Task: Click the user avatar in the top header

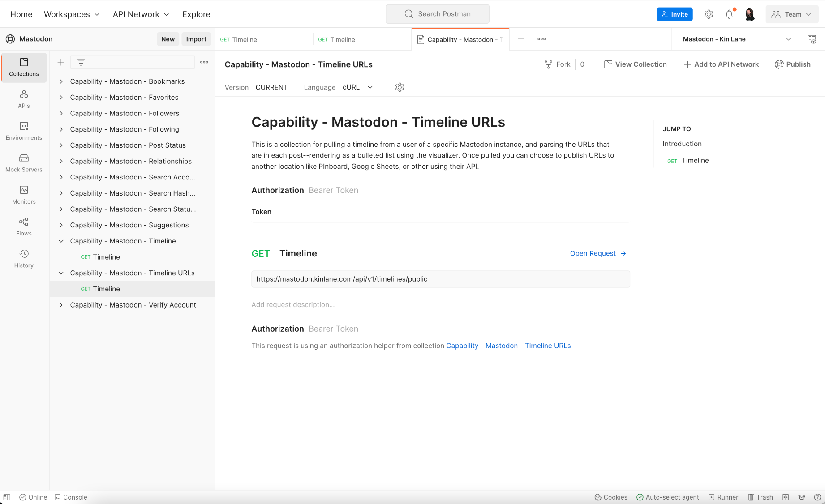Action: coord(750,14)
